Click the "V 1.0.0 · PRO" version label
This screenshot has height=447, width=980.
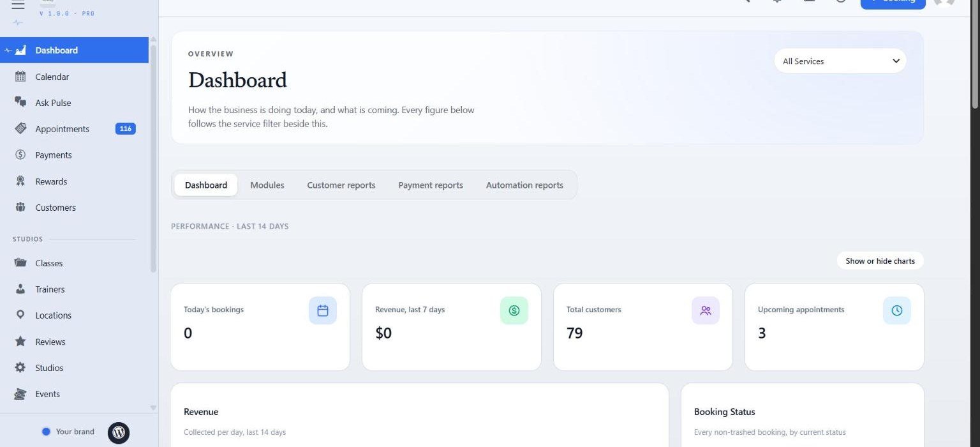point(67,13)
